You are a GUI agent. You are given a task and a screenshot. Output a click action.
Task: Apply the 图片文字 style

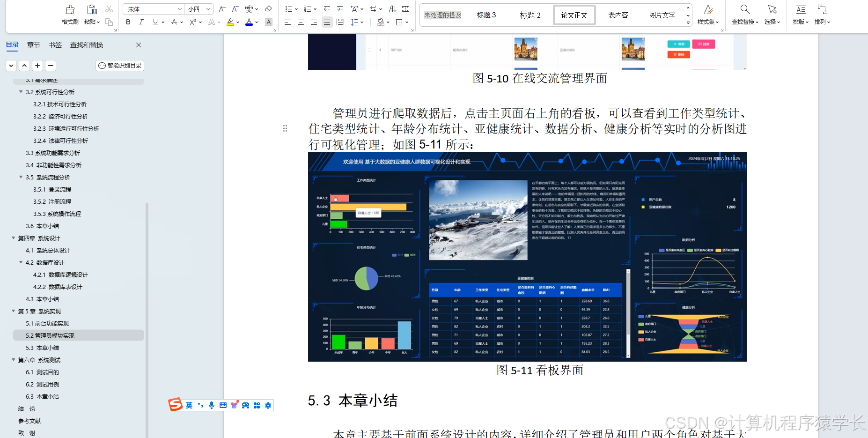662,15
